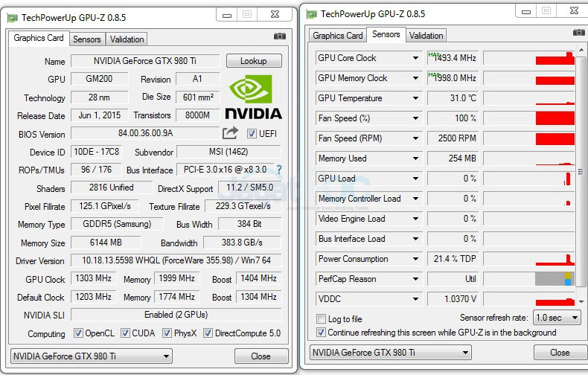Viewport: 588px width, 375px height.
Task: Click GPU-Z app icon in left window title bar
Action: (13, 18)
